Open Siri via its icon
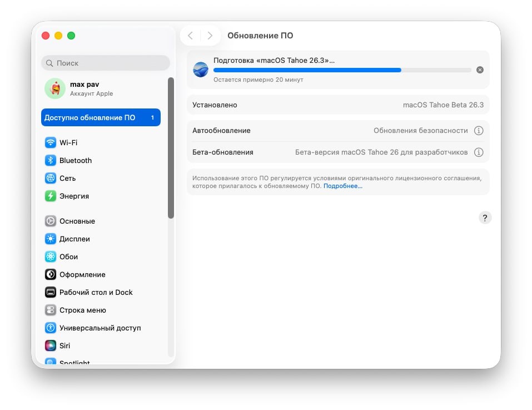The width and height of the screenshot is (532, 410). tap(51, 345)
